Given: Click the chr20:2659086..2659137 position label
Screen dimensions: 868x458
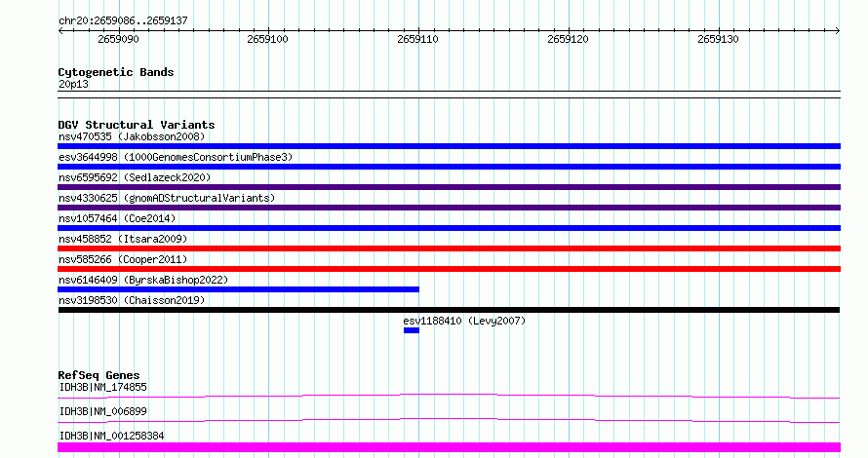Looking at the screenshot, I should [123, 20].
